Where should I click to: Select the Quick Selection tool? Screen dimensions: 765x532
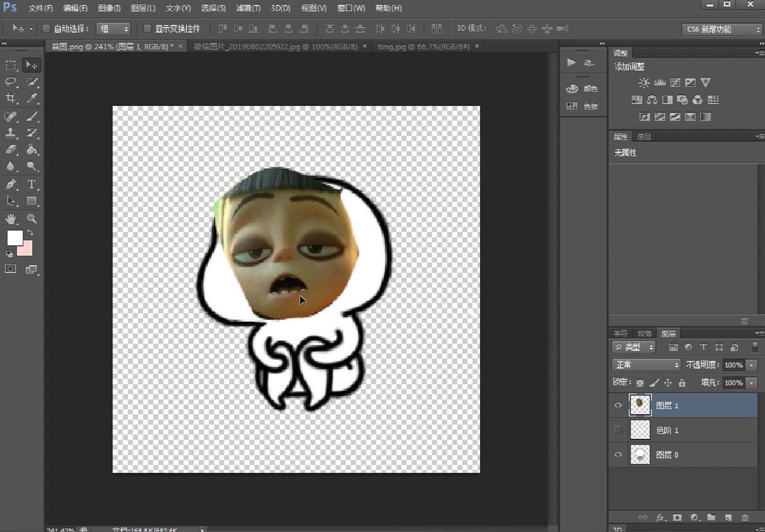[31, 81]
